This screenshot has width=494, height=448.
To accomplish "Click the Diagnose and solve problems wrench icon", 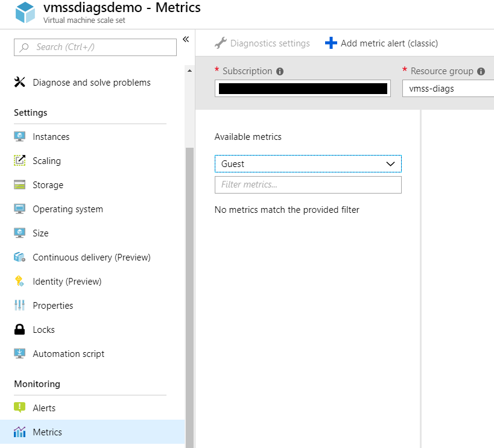I will 19,82.
